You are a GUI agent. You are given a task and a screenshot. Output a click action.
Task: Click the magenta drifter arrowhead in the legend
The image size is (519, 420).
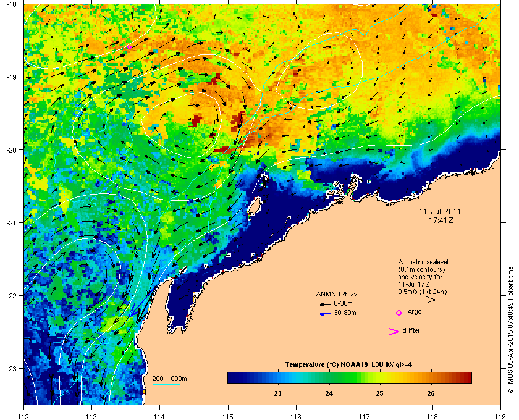(394, 332)
